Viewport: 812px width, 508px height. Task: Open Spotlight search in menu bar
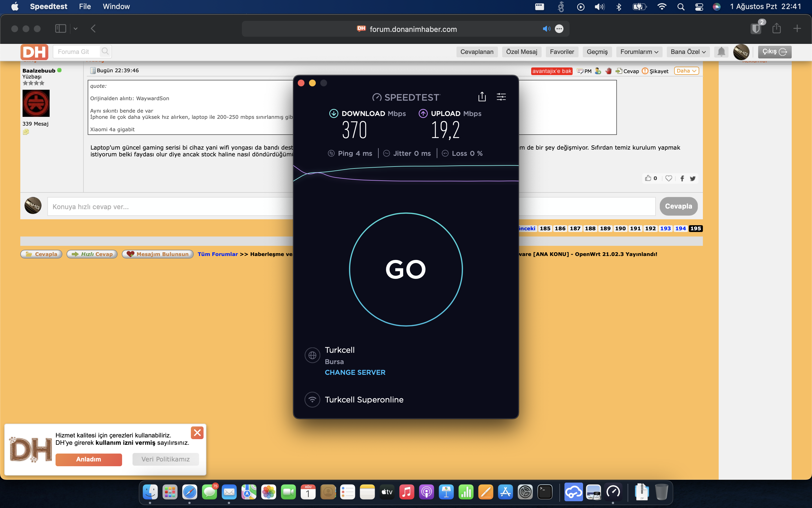pyautogui.click(x=681, y=7)
